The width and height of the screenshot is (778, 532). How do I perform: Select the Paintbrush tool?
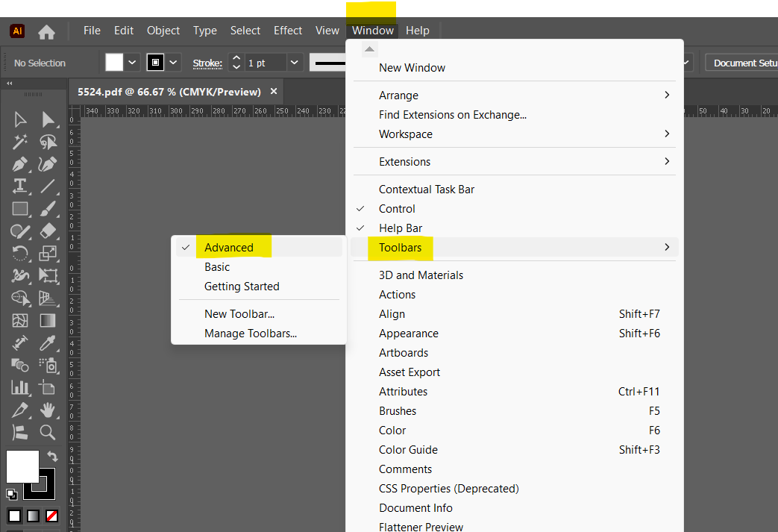(x=48, y=209)
